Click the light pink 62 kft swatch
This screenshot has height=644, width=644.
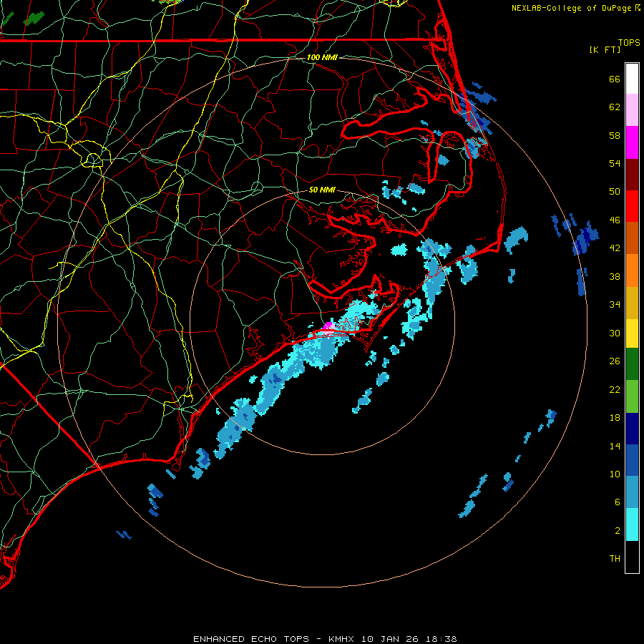632,110
